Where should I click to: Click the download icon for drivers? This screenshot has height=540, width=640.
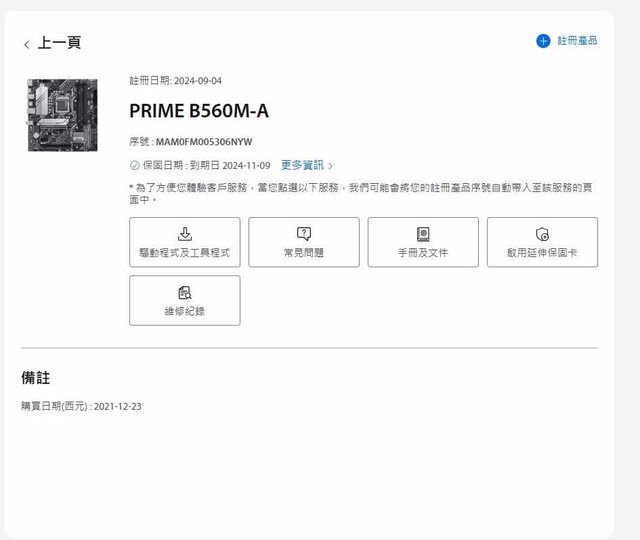coord(185,234)
